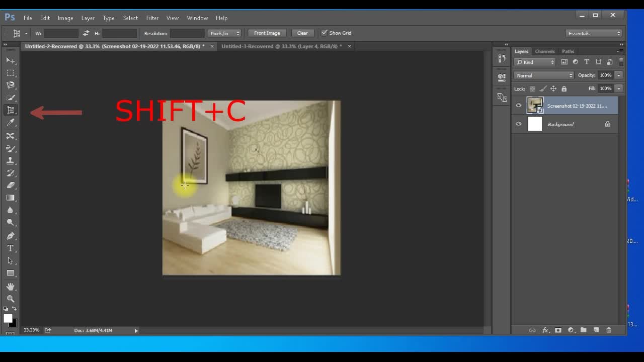Select the Pen tool
The image size is (644, 362).
click(x=11, y=236)
